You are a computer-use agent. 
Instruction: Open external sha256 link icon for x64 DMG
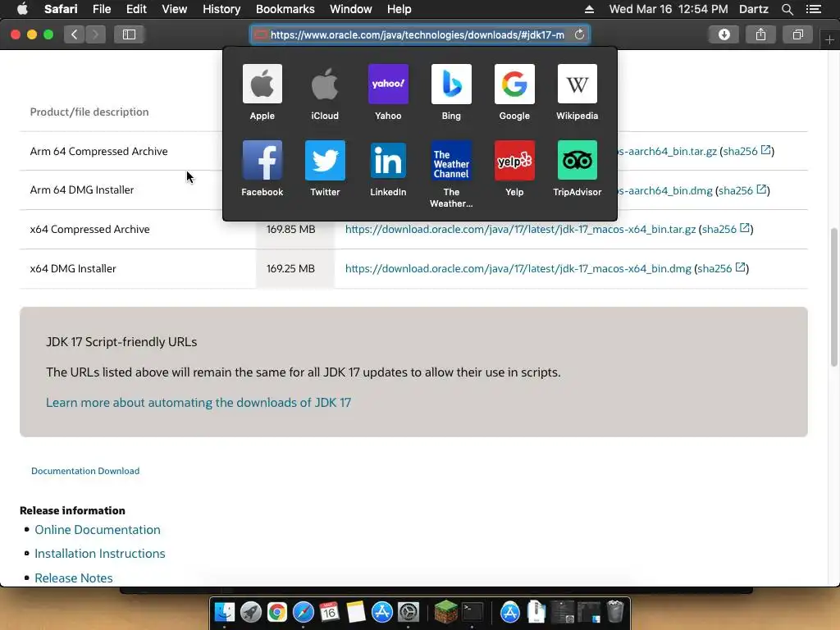click(741, 267)
